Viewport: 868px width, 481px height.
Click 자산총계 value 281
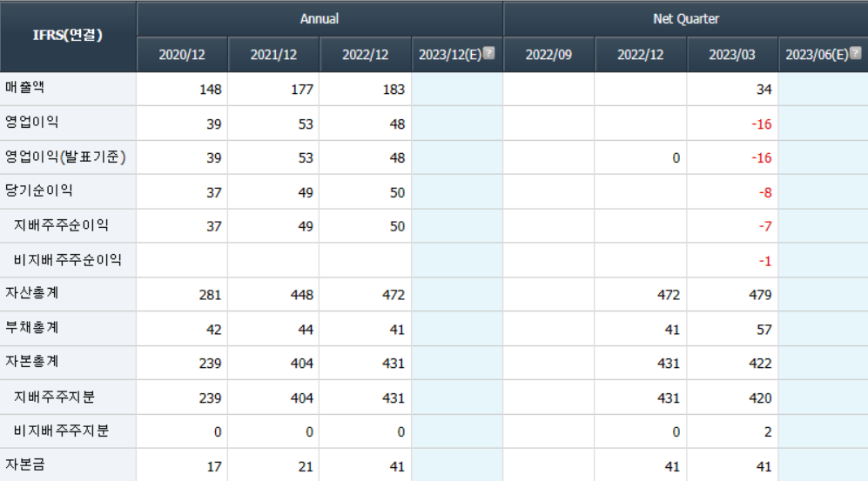point(211,295)
